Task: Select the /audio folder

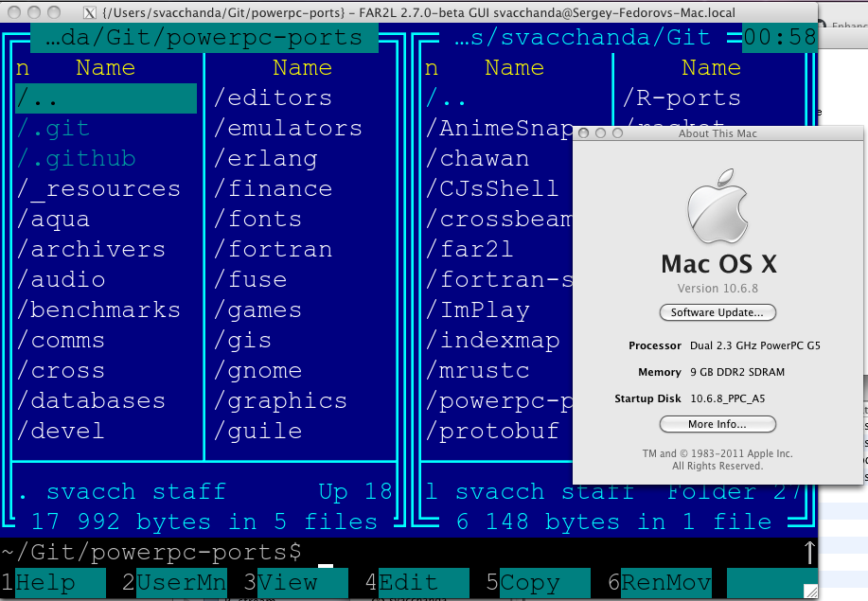Action: tap(61, 280)
